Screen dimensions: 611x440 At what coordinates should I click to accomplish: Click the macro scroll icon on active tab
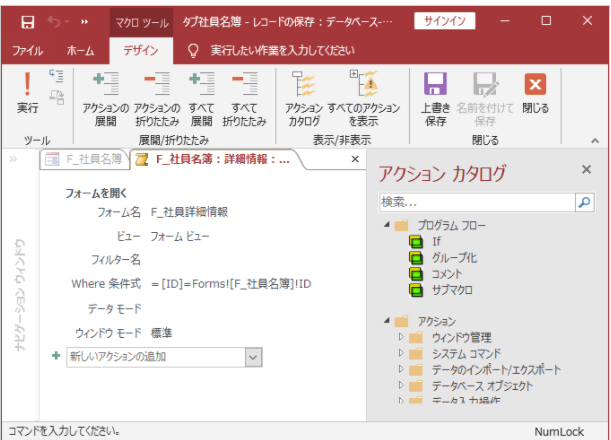141,159
